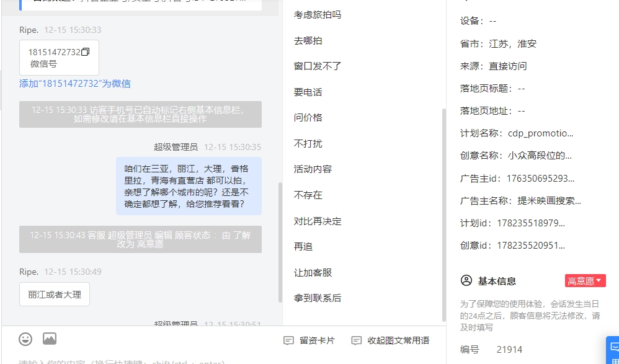This screenshot has height=364, width=619.
Task: Click the 计划名称 cdp_promotio value
Action: 540,133
